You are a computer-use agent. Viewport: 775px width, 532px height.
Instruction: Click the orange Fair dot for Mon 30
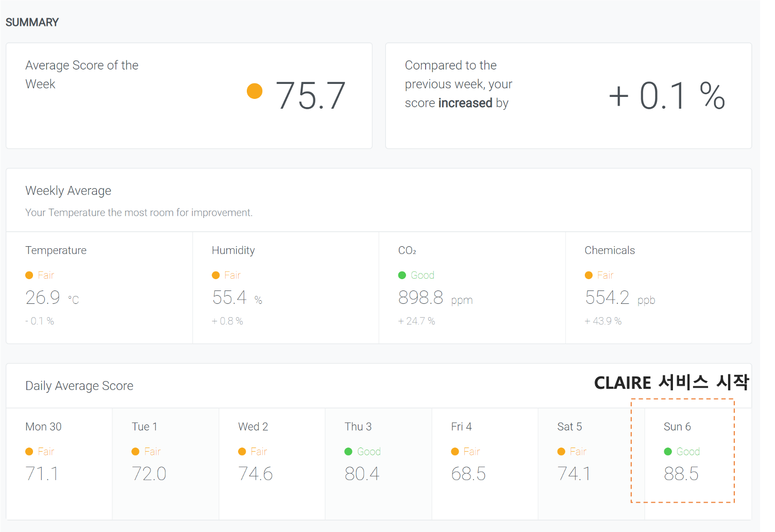(29, 452)
